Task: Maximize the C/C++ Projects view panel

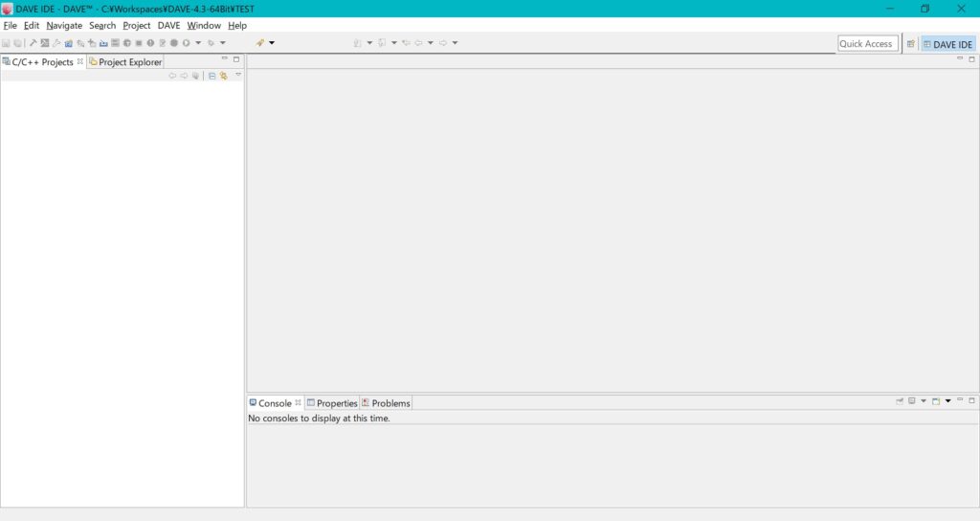Action: [x=236, y=59]
